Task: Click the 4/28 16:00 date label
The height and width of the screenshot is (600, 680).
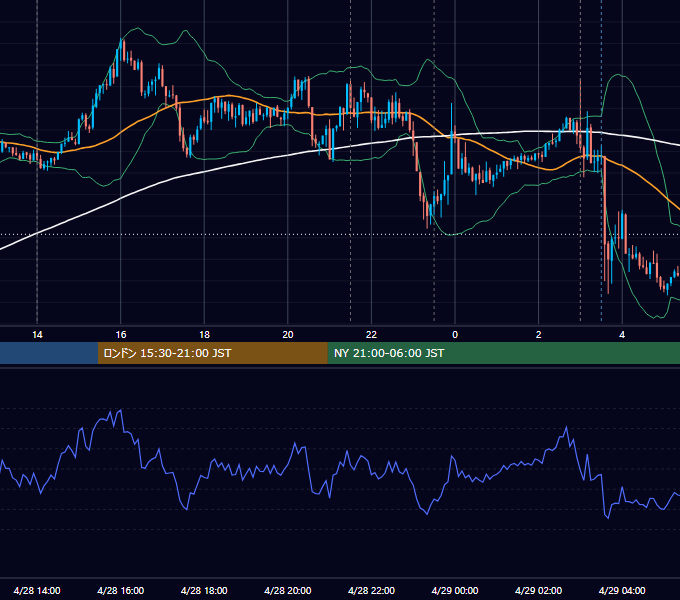Action: point(121,590)
